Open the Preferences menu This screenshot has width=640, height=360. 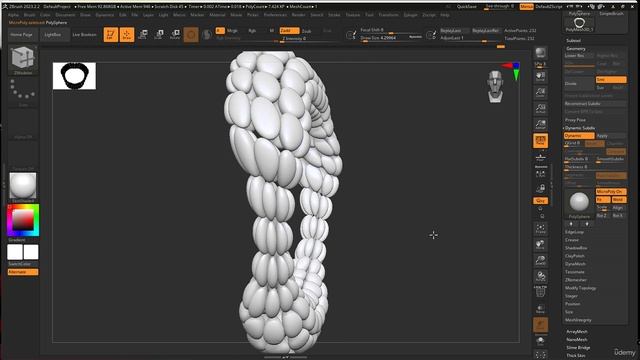pyautogui.click(x=275, y=15)
